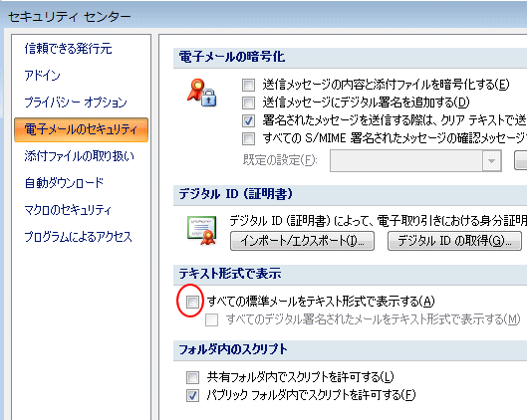
Task: Click the default setting combo box field
Action: [415, 161]
